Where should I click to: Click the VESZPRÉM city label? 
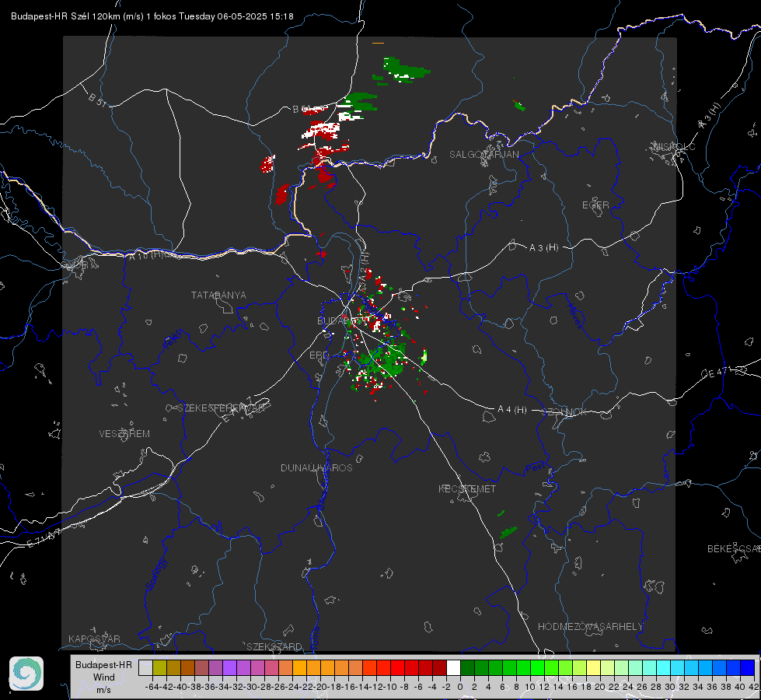124,433
